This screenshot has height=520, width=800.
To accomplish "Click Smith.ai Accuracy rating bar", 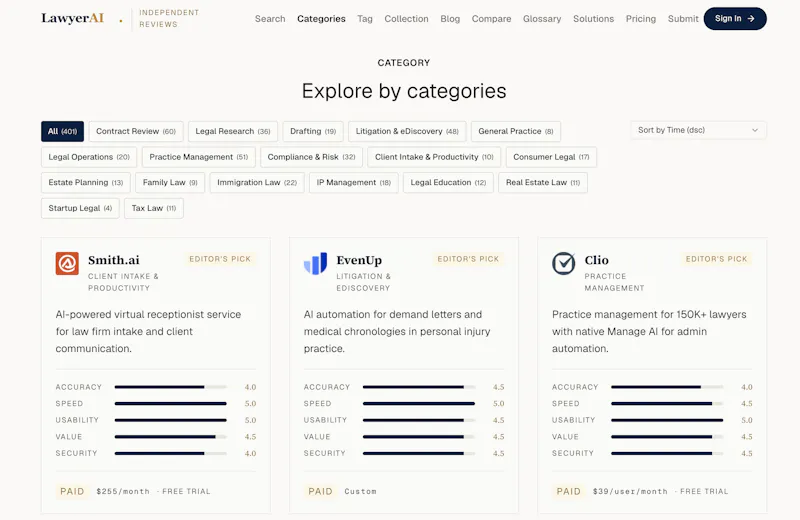I will tap(170, 387).
